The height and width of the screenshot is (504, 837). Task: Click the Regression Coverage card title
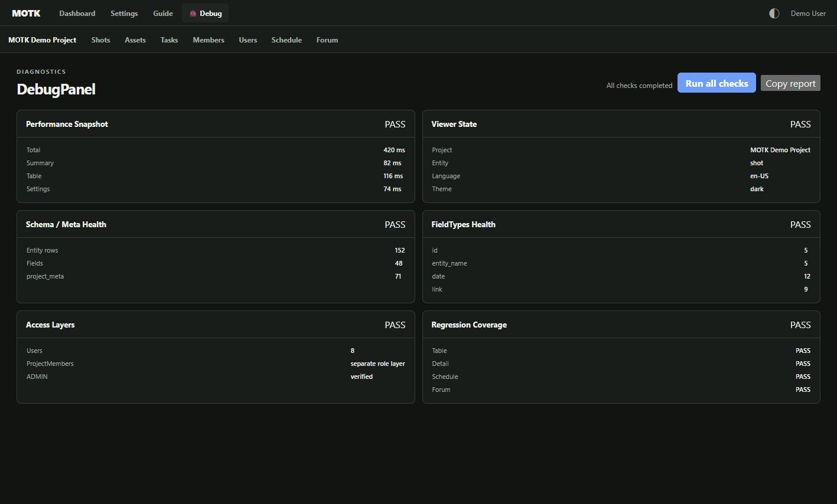tap(469, 325)
